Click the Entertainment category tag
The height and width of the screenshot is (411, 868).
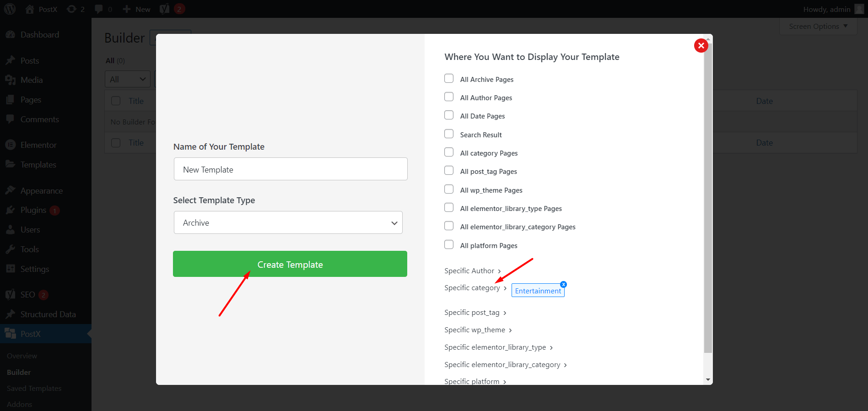pyautogui.click(x=538, y=291)
